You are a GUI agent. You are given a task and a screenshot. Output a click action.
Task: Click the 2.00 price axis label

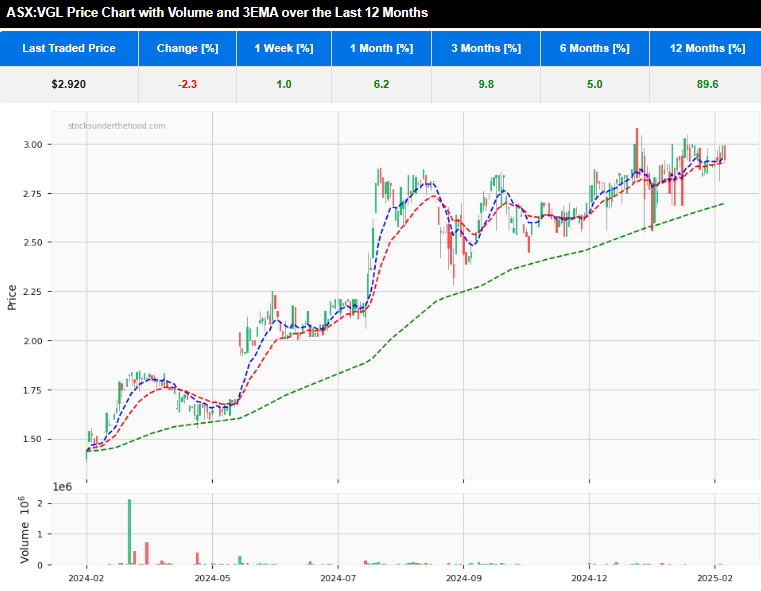click(x=33, y=341)
